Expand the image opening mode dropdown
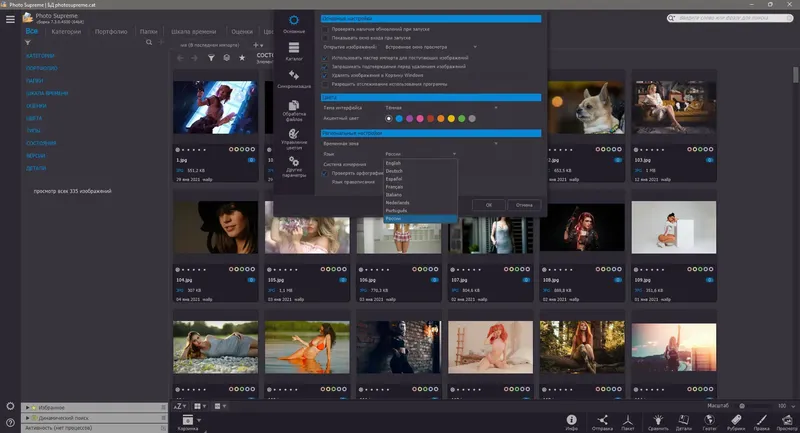The height and width of the screenshot is (433, 800). pos(430,46)
